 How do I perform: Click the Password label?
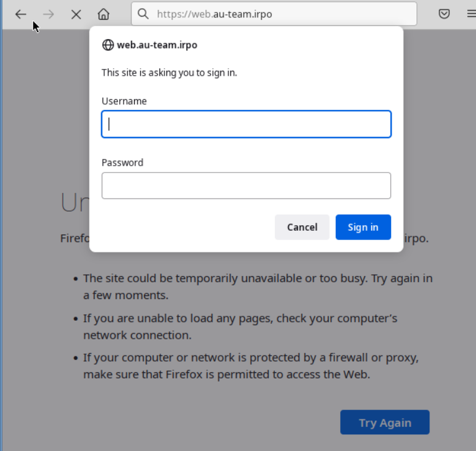(x=122, y=163)
